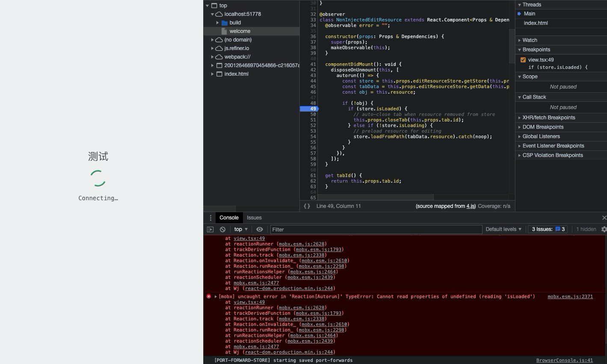Click the red error icon on the mobx error
607x364 pixels.
209,296
